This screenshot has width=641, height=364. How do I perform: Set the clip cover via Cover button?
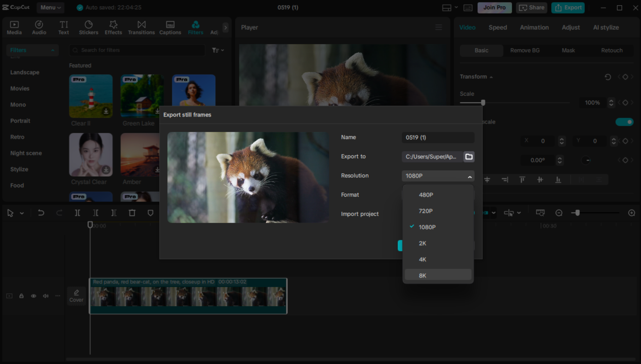76,296
